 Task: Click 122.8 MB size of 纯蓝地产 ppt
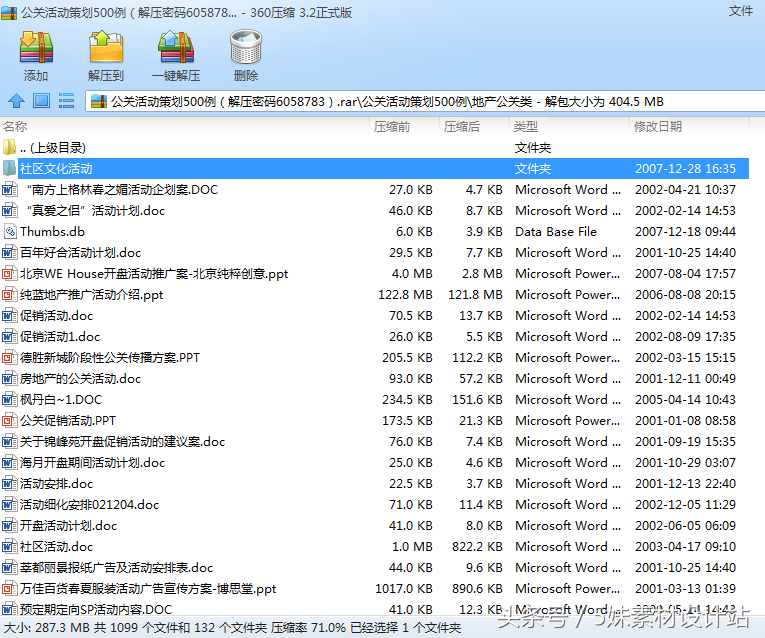click(x=405, y=295)
